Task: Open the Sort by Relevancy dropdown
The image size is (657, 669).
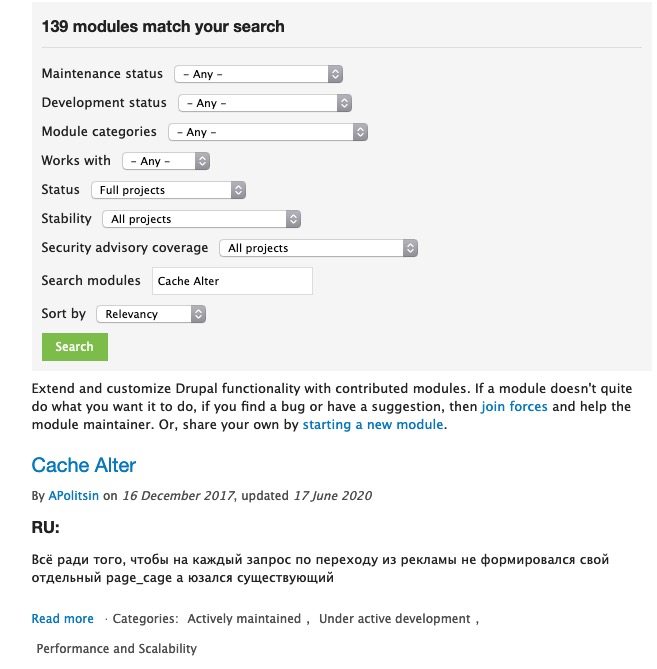Action: [151, 314]
